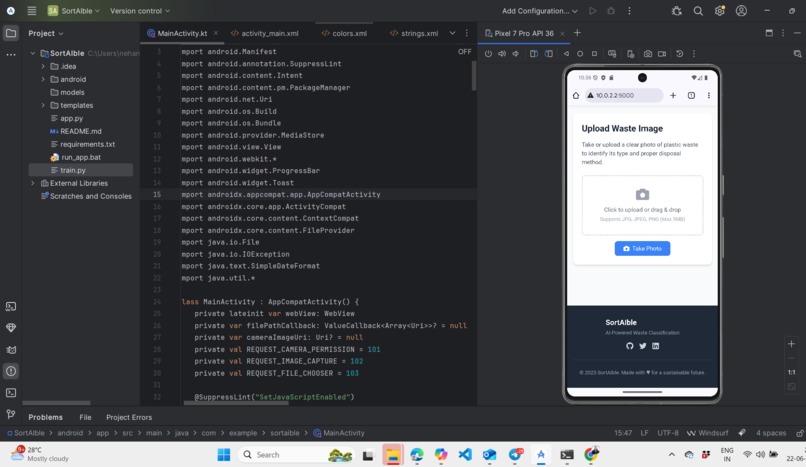The height and width of the screenshot is (467, 806).
Task: Click the 10.0.2.2:5000 address bar in emulator
Action: (624, 96)
